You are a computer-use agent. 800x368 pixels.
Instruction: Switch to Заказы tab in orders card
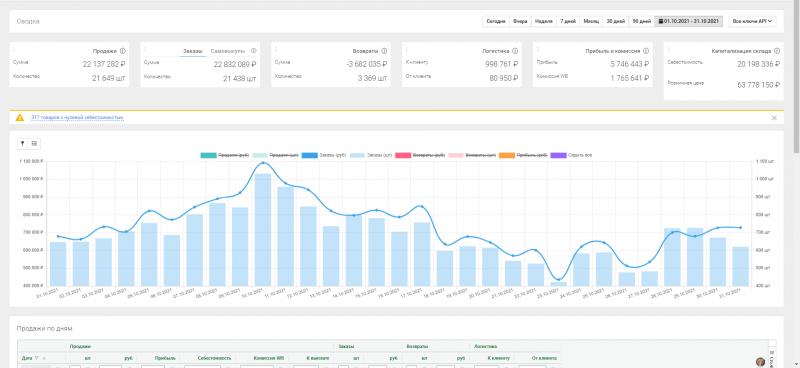point(193,51)
